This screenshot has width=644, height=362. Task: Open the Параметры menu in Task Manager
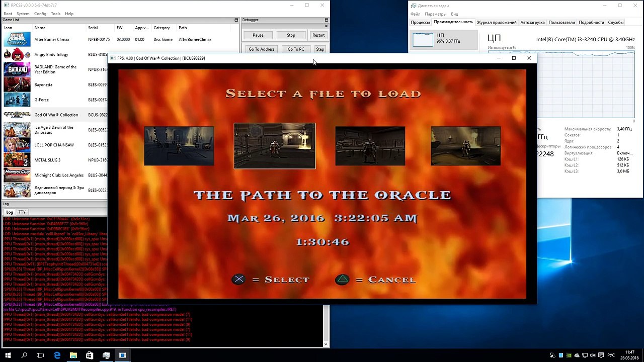coord(435,14)
